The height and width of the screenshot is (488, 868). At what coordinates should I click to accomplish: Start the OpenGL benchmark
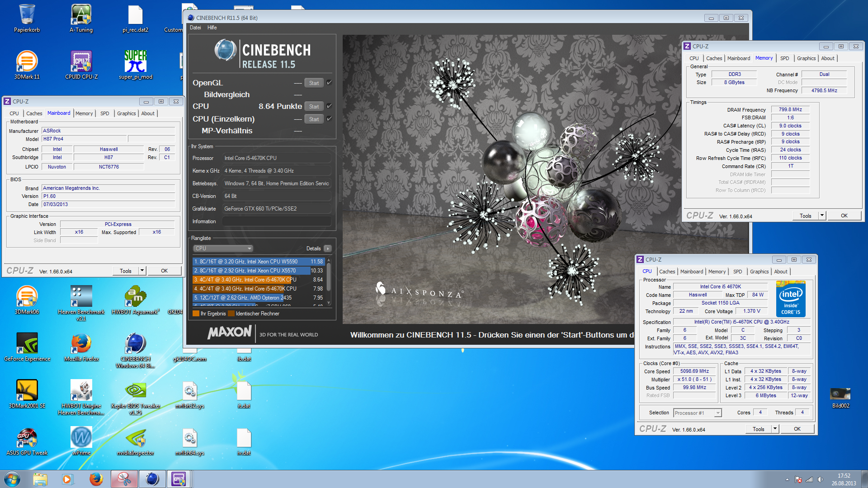coord(314,83)
